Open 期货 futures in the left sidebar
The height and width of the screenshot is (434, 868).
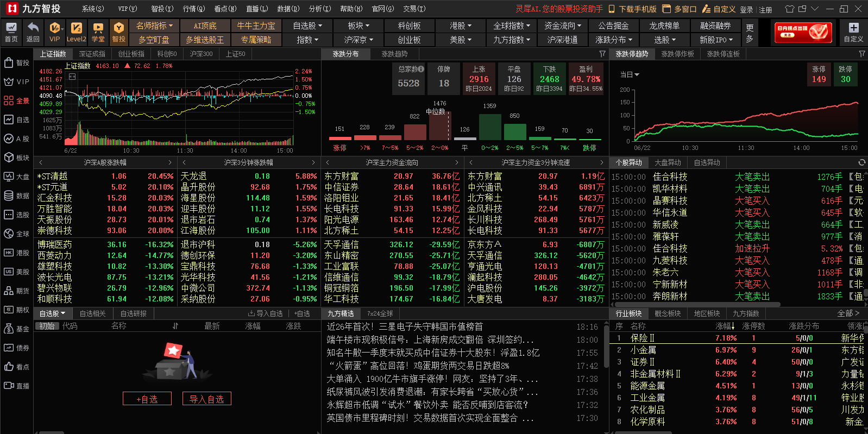[x=16, y=291]
